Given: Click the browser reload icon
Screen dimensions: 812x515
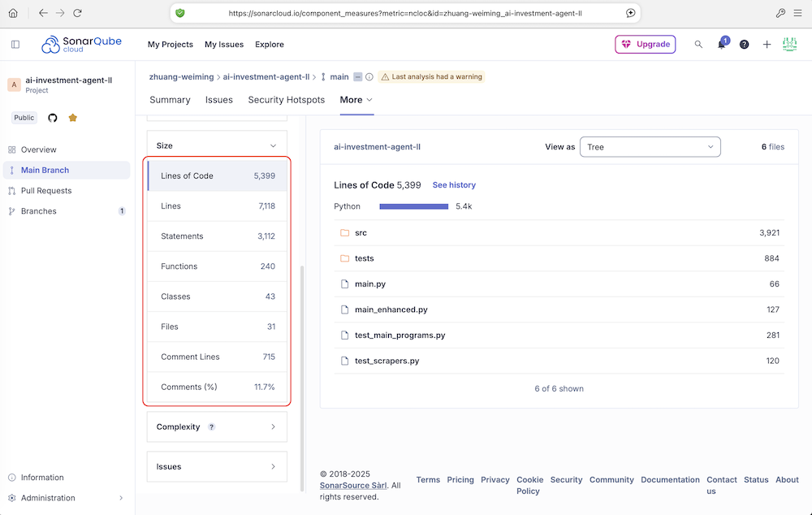Looking at the screenshot, I should pos(77,13).
